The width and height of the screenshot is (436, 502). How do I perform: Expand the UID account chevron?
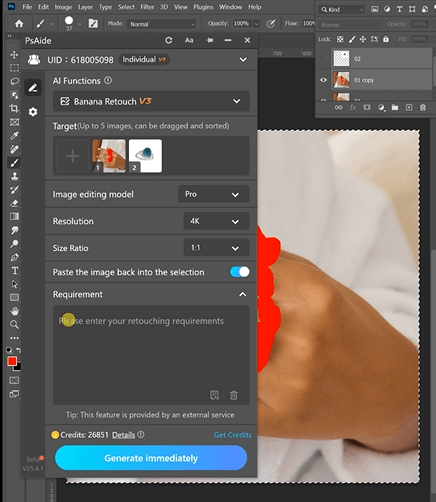[243, 60]
